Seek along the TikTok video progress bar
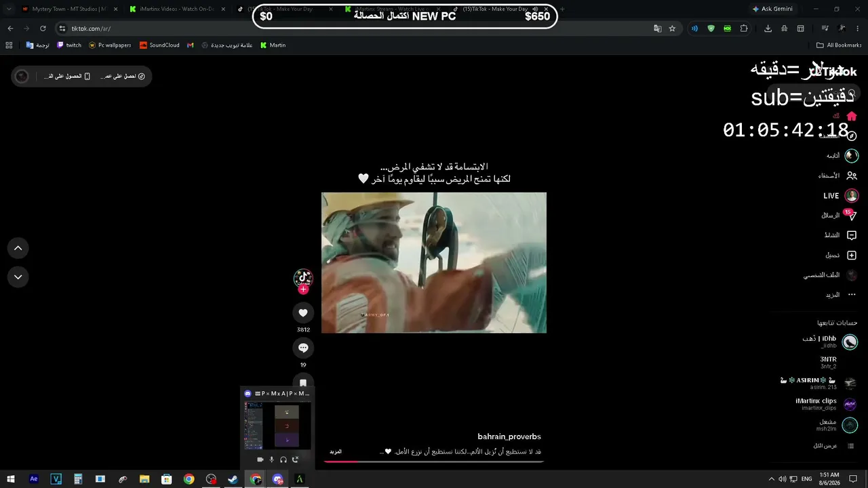This screenshot has height=488, width=868. coord(434,462)
